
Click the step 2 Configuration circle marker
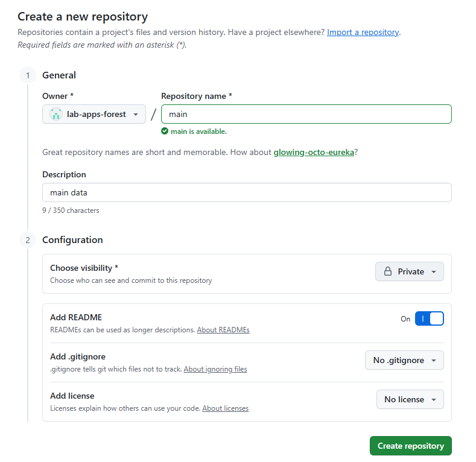27,239
